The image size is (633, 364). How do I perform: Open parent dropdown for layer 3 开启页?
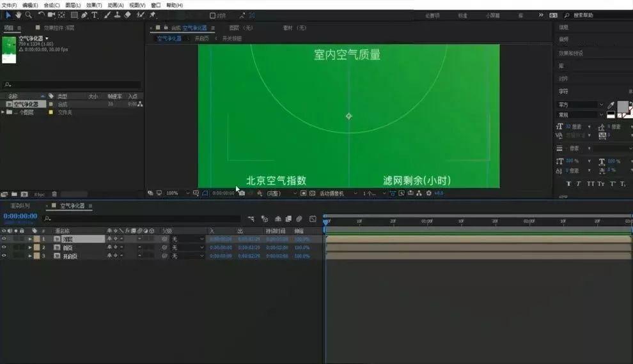pos(188,256)
